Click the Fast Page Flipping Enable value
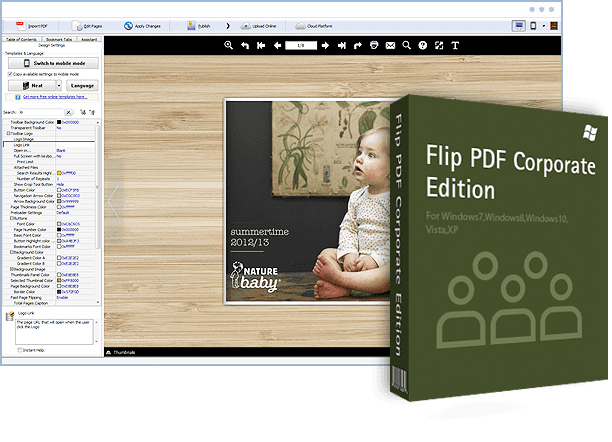The height and width of the screenshot is (442, 612). coord(62,298)
